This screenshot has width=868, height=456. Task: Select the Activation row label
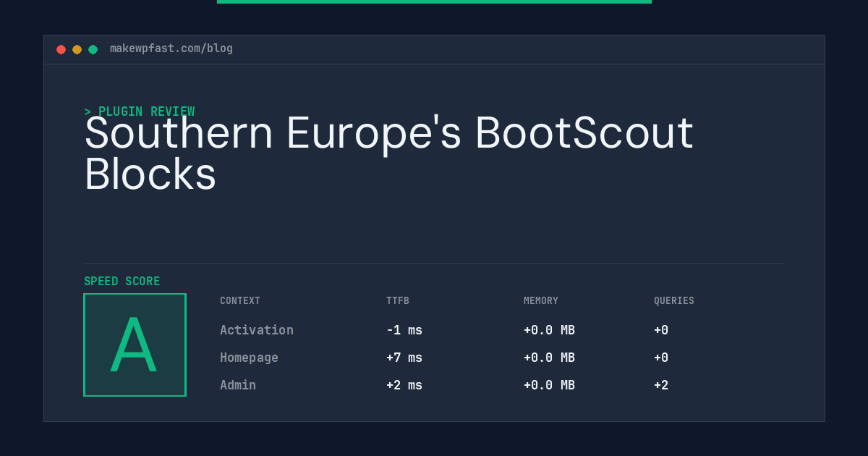tap(257, 330)
